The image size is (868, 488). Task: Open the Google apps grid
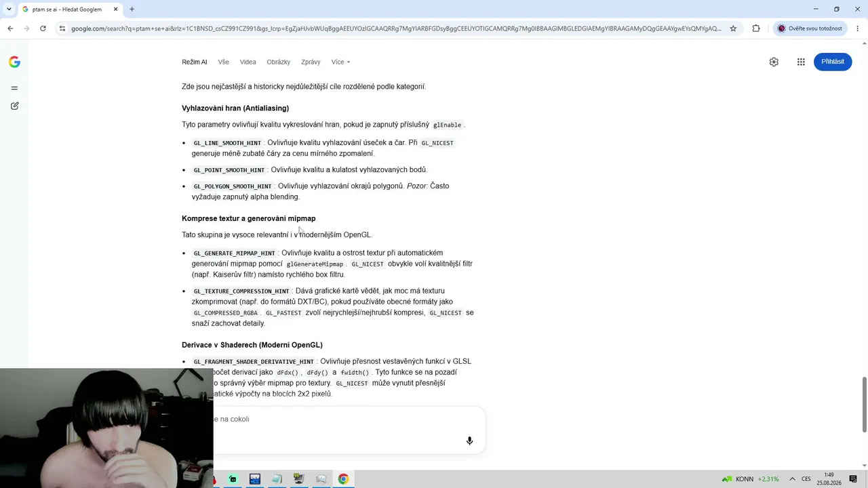(x=801, y=62)
